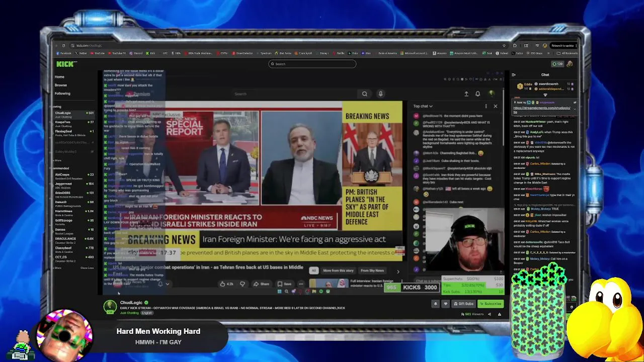This screenshot has width=644, height=362.
Task: Reload the browser page
Action: click(x=64, y=46)
